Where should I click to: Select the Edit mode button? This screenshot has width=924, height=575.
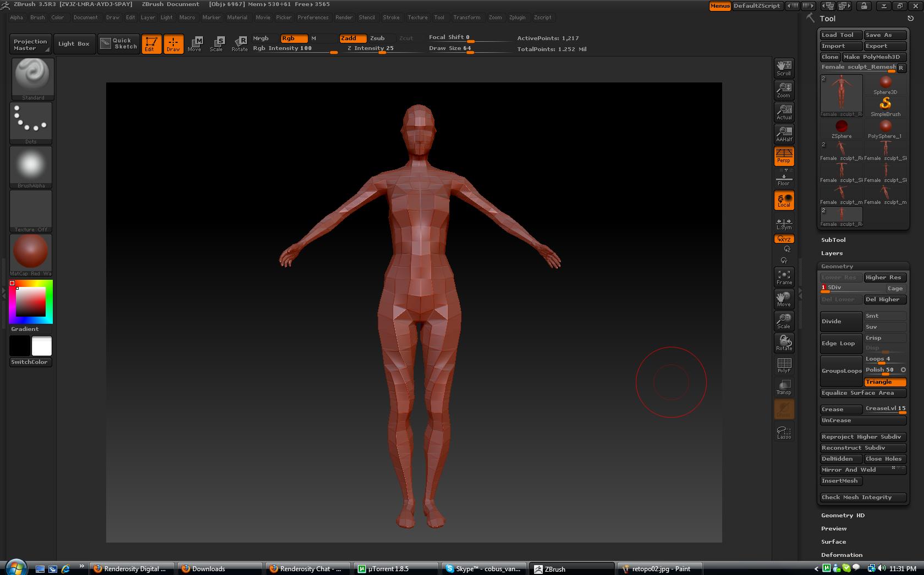coord(151,44)
